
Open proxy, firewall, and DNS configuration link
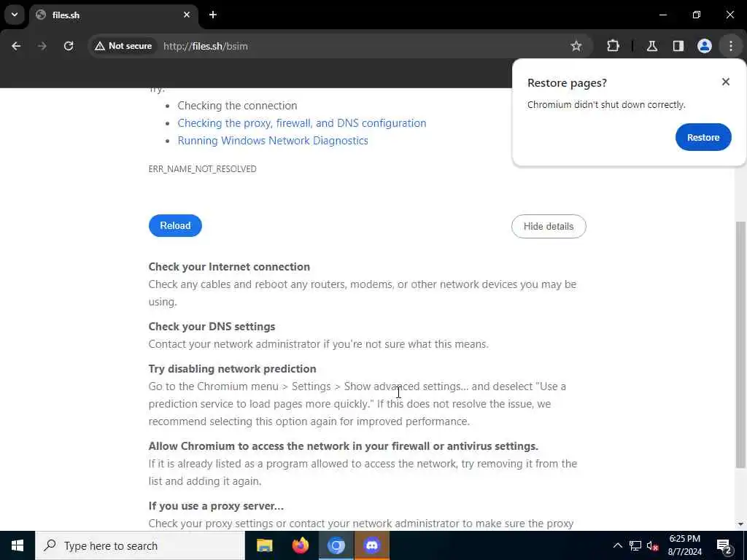(302, 122)
